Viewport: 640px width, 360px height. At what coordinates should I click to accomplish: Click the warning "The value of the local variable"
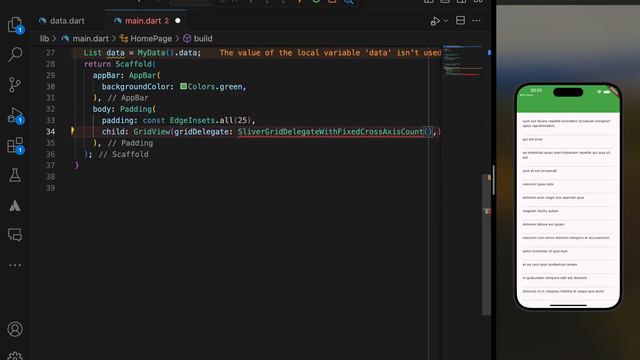point(330,53)
